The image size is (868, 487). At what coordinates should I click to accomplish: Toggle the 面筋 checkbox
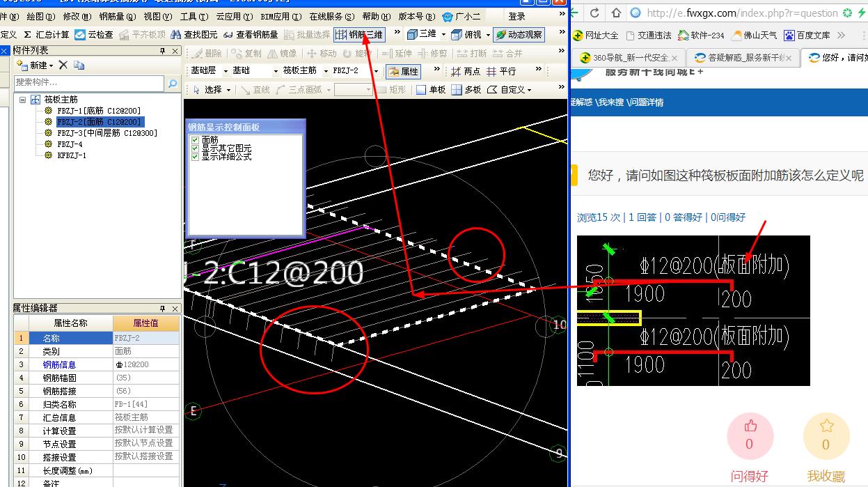coord(195,140)
